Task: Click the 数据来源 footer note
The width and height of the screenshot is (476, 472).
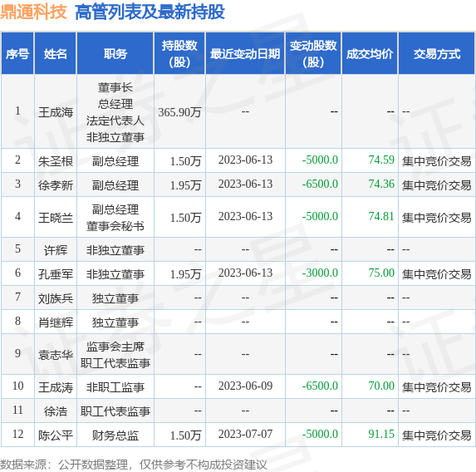Action: click(x=133, y=465)
